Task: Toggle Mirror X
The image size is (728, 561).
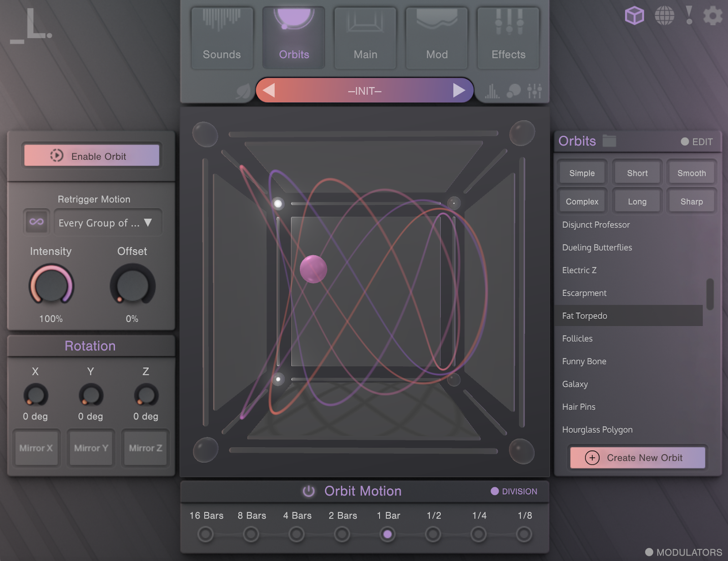Action: point(36,448)
